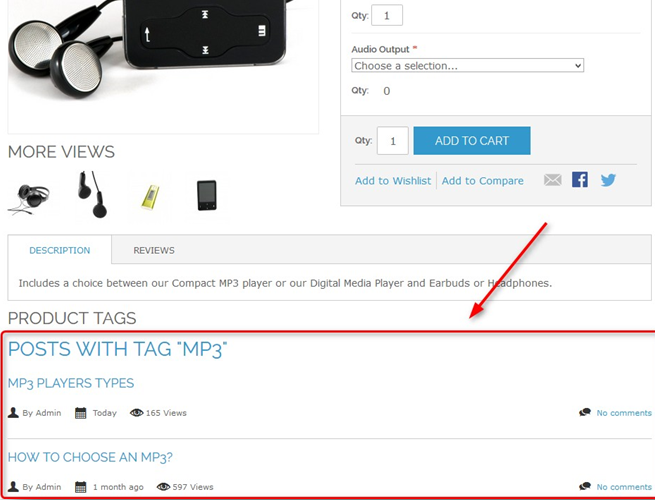Click calendar icon beside 'Today'
The width and height of the screenshot is (655, 500).
point(81,413)
